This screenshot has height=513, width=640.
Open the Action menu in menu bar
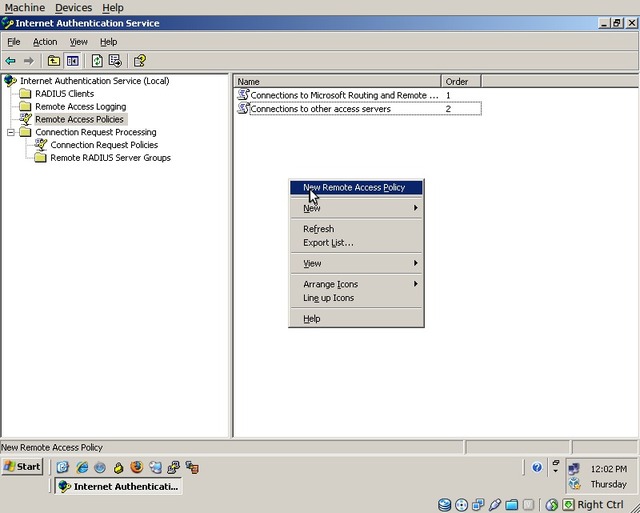click(x=45, y=42)
